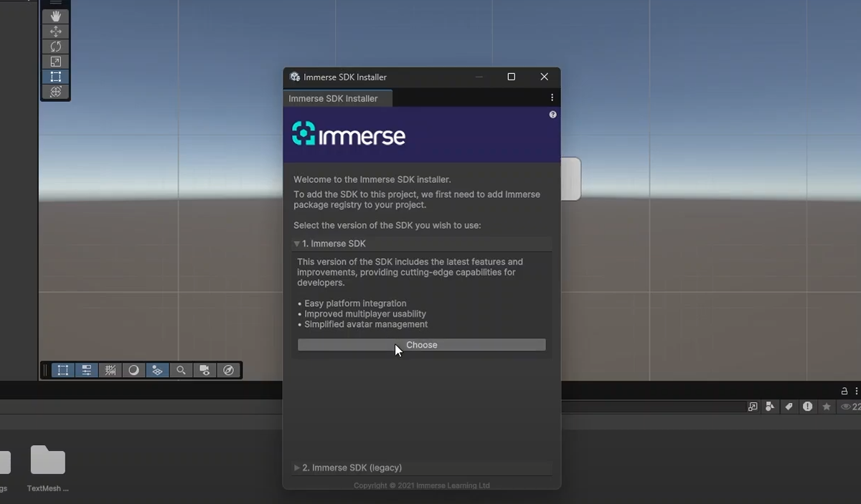Screen dimensions: 861x504
Task: Open the help question mark in installer
Action: [x=552, y=115]
